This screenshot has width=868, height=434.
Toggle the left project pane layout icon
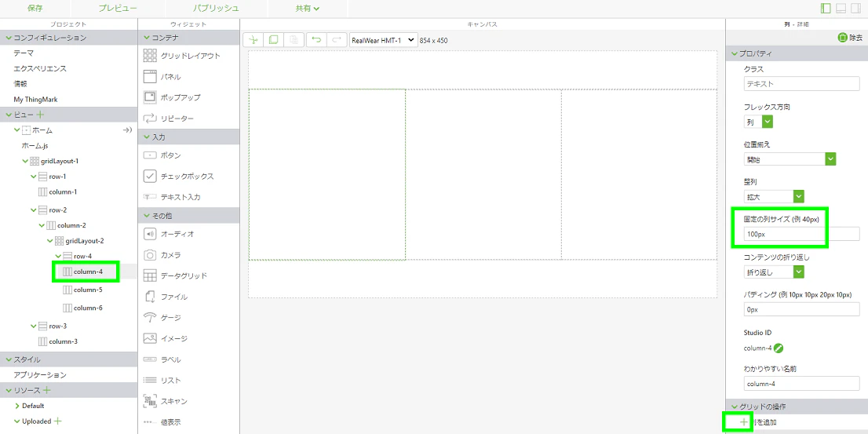(x=826, y=9)
